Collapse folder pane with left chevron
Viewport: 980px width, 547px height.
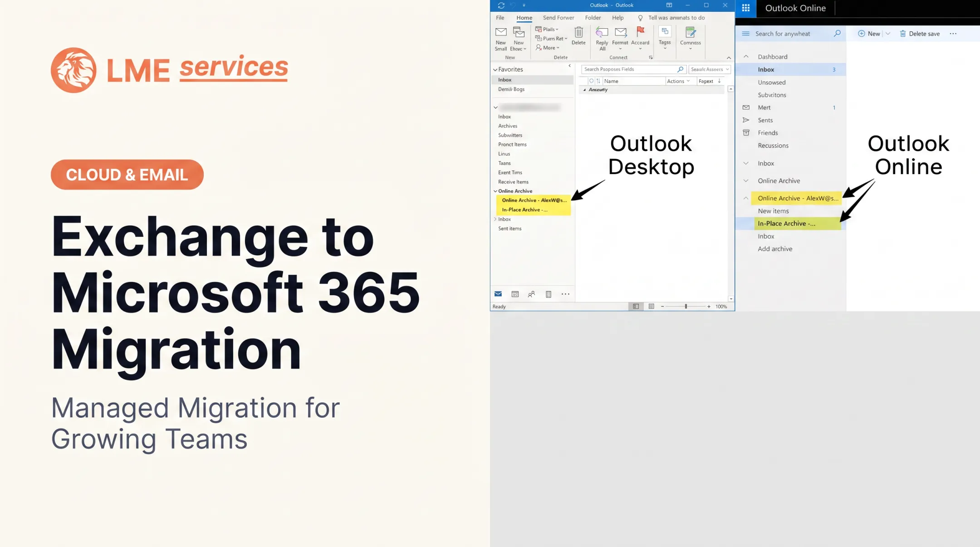pos(569,66)
